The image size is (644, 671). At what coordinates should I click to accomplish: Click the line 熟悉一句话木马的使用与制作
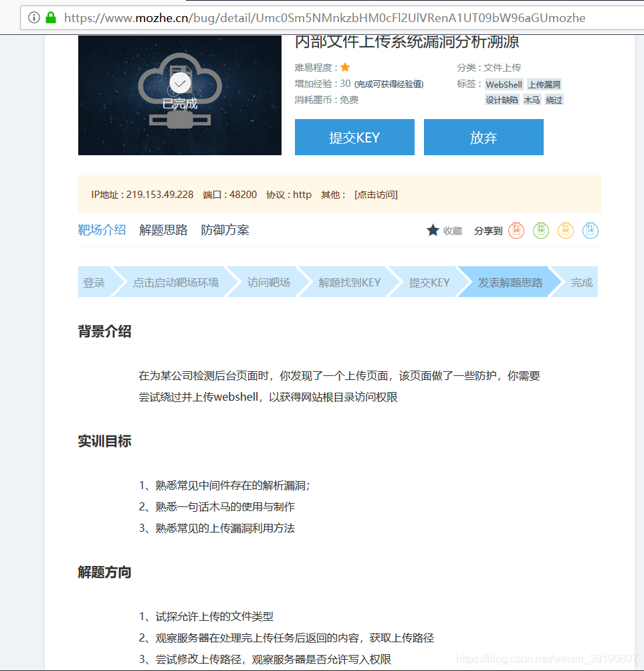point(225,506)
